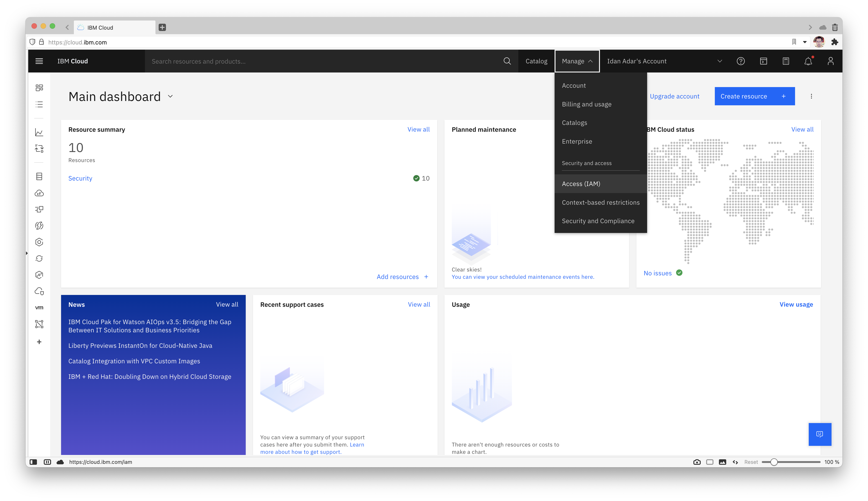Image resolution: width=868 pixels, height=501 pixels.
Task: Open the Help question mark icon
Action: coord(740,61)
